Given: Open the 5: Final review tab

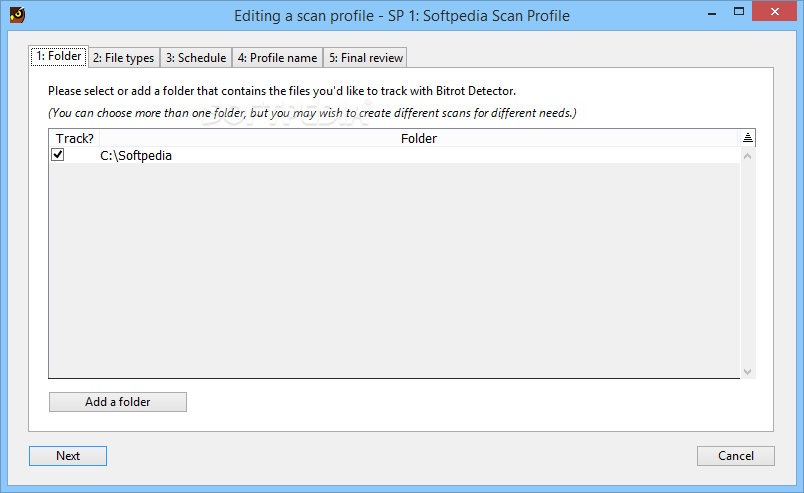Looking at the screenshot, I should [366, 57].
